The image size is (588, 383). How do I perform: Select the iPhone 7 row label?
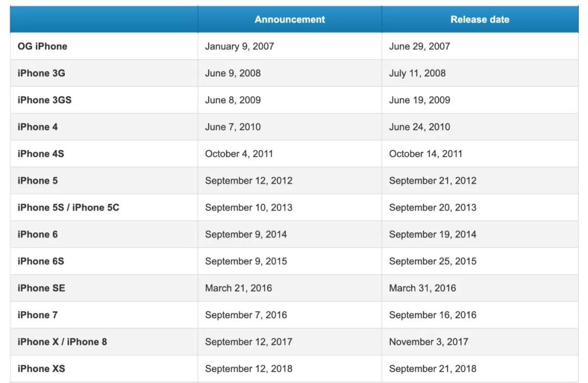point(38,315)
